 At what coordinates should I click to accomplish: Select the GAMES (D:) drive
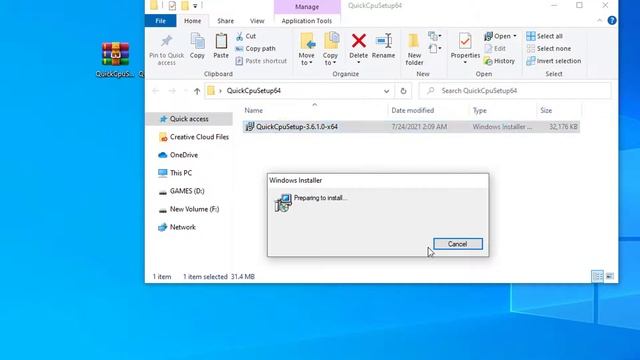click(x=181, y=191)
